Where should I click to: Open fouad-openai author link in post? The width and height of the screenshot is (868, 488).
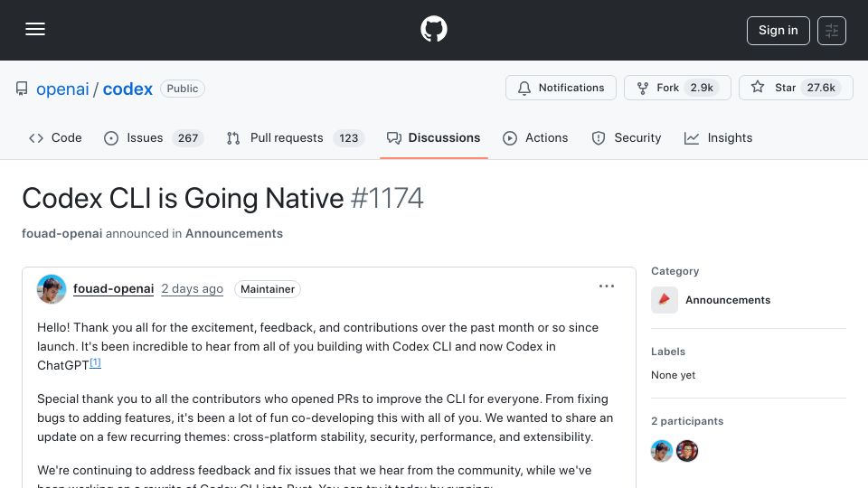click(114, 289)
